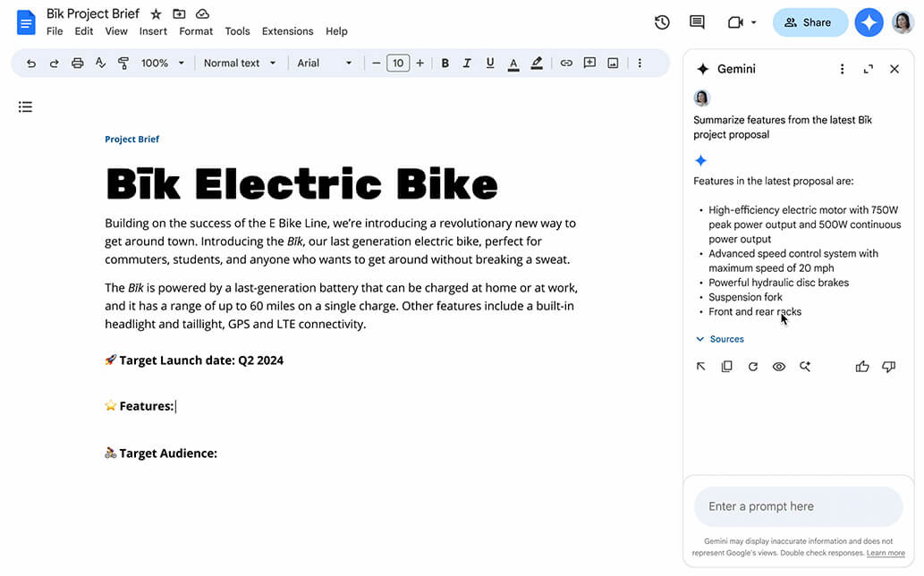Click the Target Audience heading
The height and width of the screenshot is (576, 924).
[161, 453]
